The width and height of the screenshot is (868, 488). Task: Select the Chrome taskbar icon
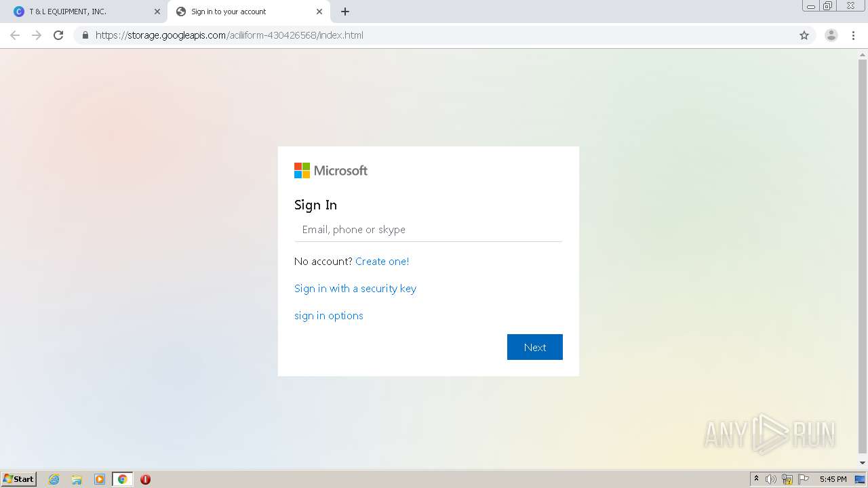[122, 479]
